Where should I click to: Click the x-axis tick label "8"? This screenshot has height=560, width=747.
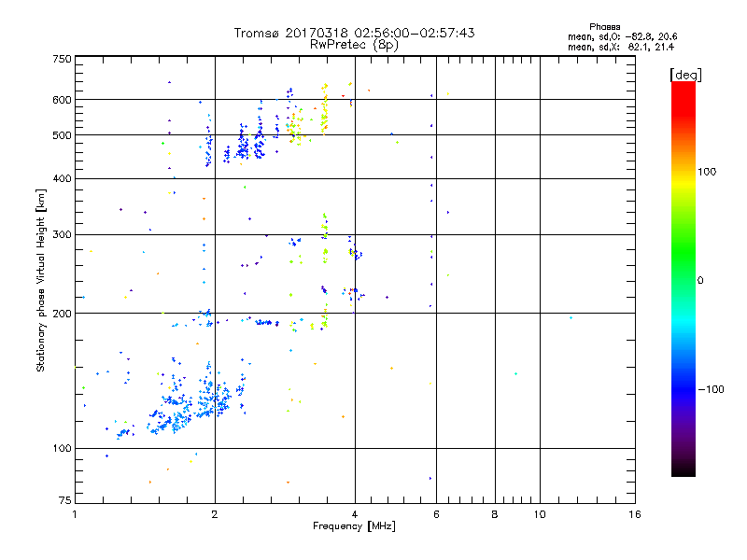(495, 514)
